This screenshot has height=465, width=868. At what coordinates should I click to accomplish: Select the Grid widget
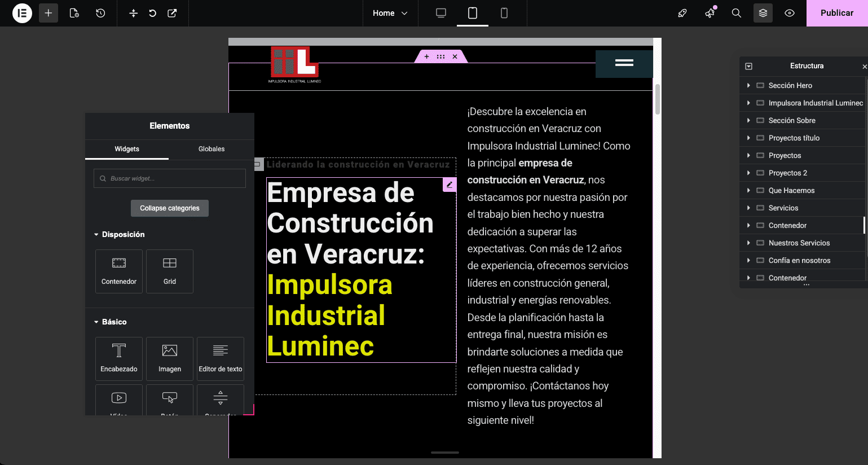170,271
